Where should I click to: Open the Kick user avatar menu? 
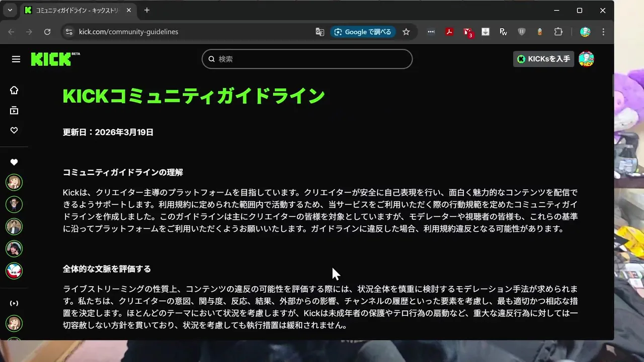pyautogui.click(x=586, y=59)
